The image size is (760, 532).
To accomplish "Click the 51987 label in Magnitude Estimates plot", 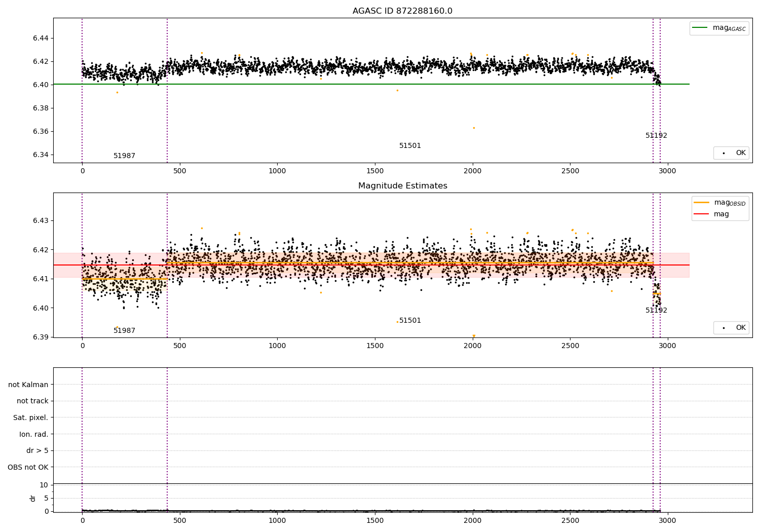I will point(124,331).
